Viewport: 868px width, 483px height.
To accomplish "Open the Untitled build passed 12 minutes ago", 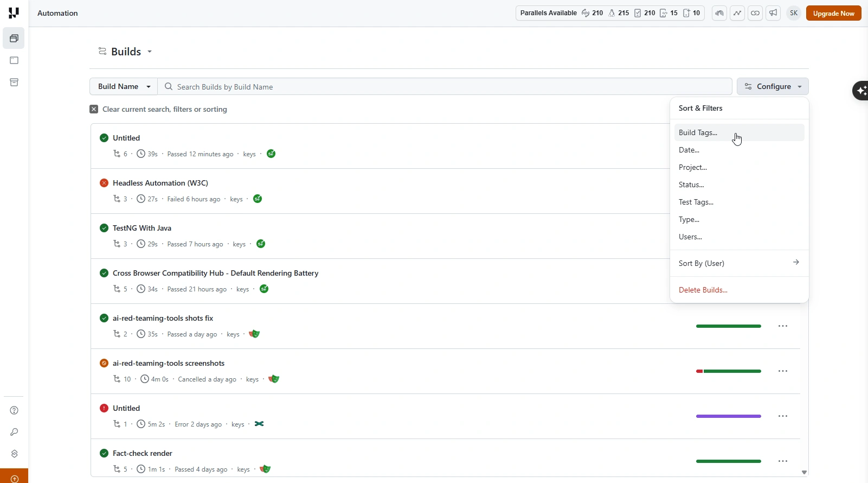I will [x=126, y=138].
